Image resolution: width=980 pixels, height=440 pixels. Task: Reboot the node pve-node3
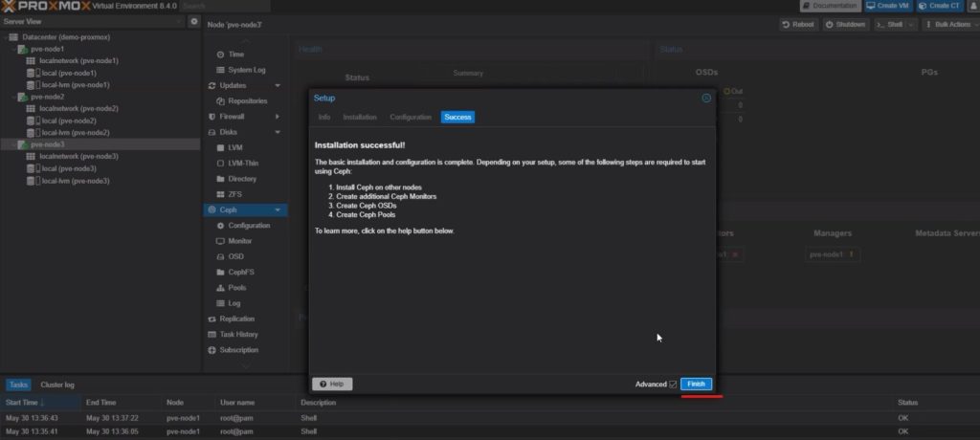[x=798, y=24]
